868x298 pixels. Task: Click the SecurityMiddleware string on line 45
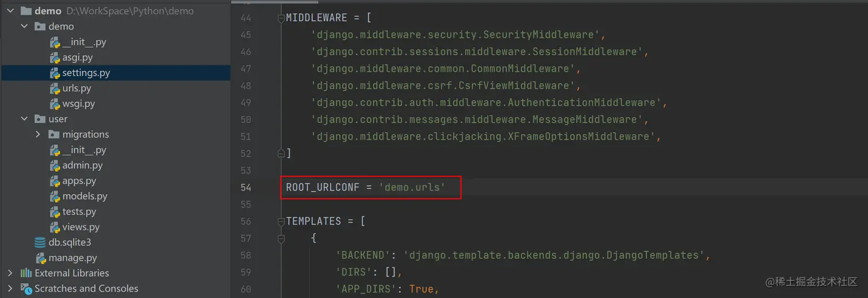pyautogui.click(x=456, y=35)
